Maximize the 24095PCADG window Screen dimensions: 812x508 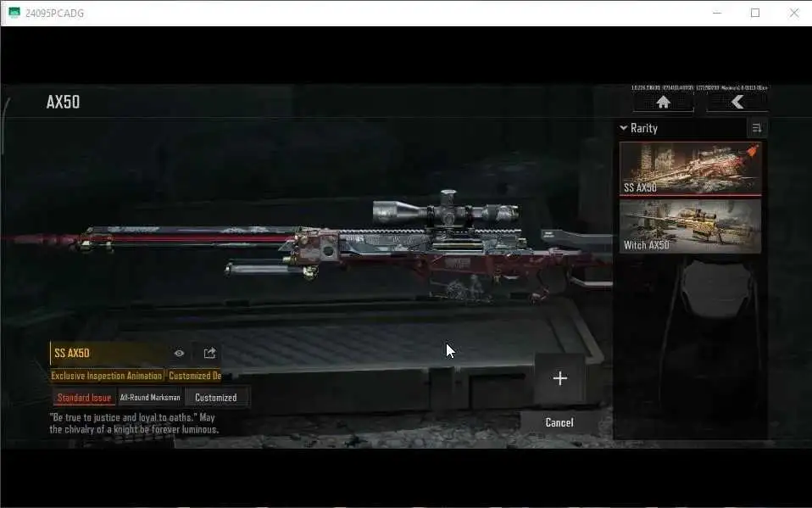755,13
